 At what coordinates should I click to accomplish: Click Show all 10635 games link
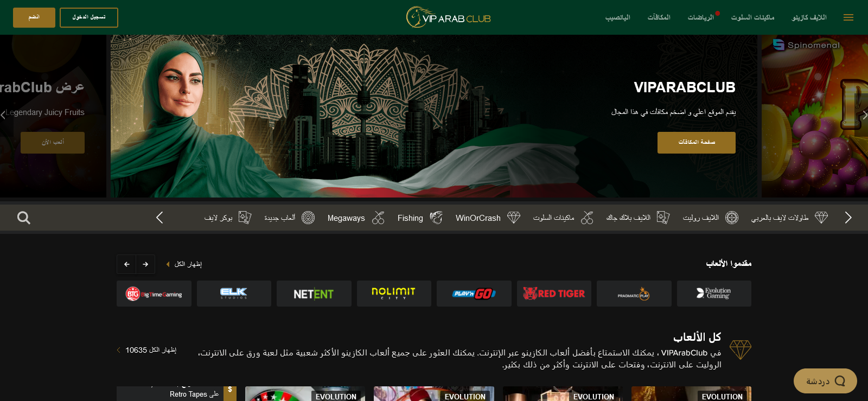(146, 350)
